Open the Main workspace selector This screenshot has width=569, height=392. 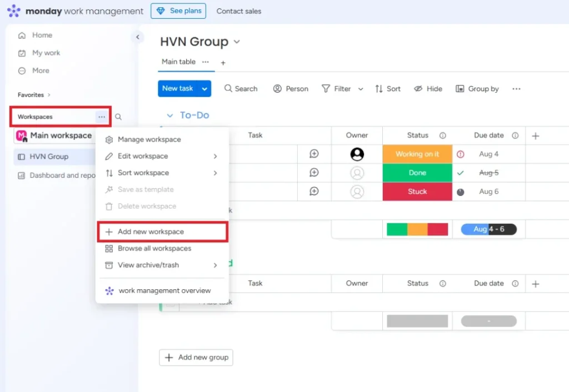[54, 135]
